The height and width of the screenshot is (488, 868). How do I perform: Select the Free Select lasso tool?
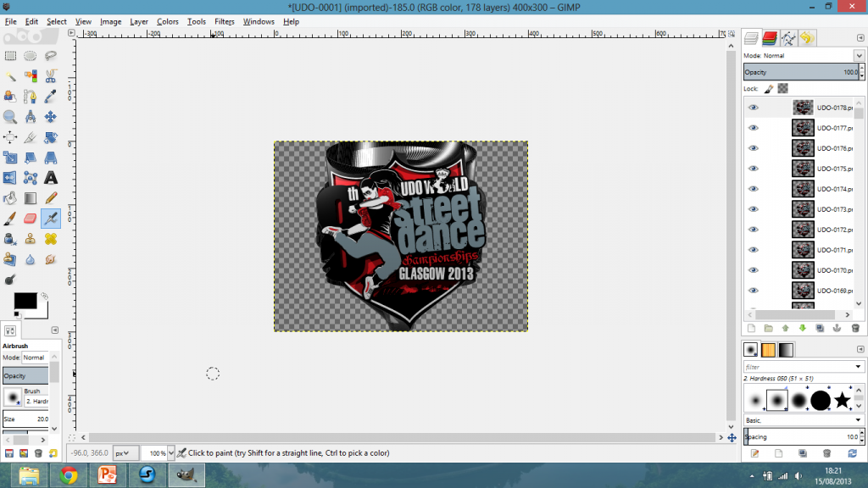pyautogui.click(x=50, y=56)
